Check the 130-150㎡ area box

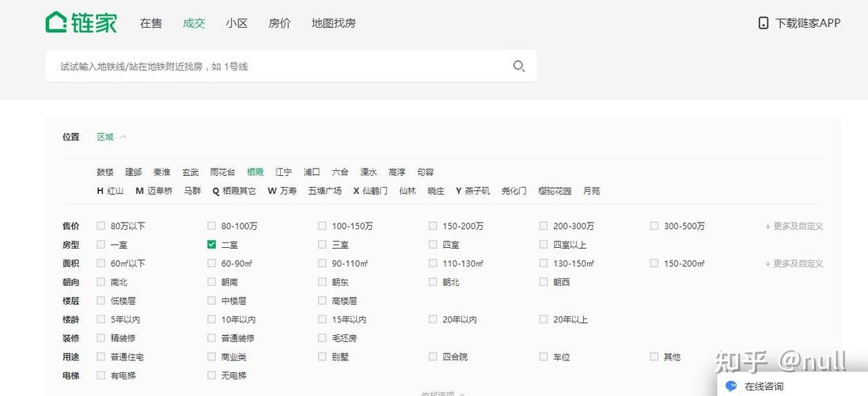point(544,263)
